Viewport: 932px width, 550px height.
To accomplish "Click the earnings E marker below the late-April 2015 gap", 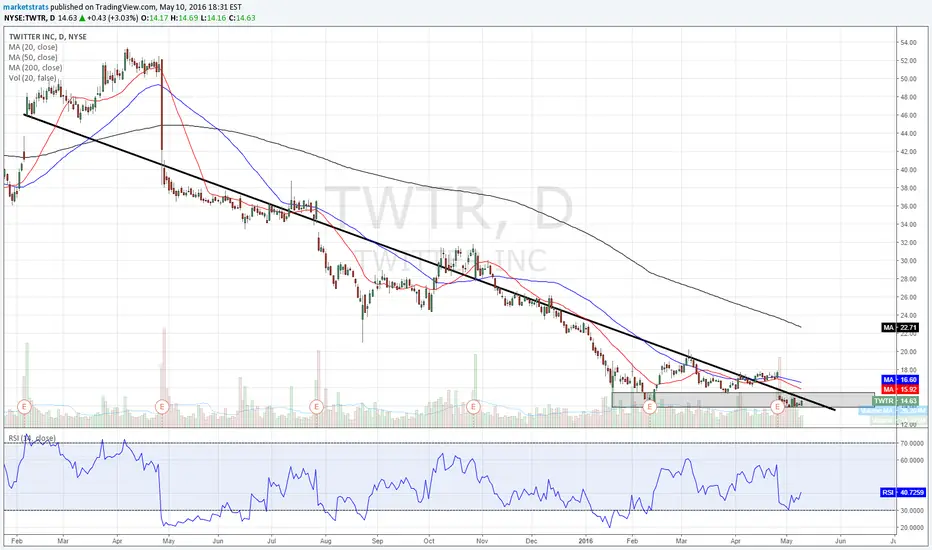I will point(162,407).
